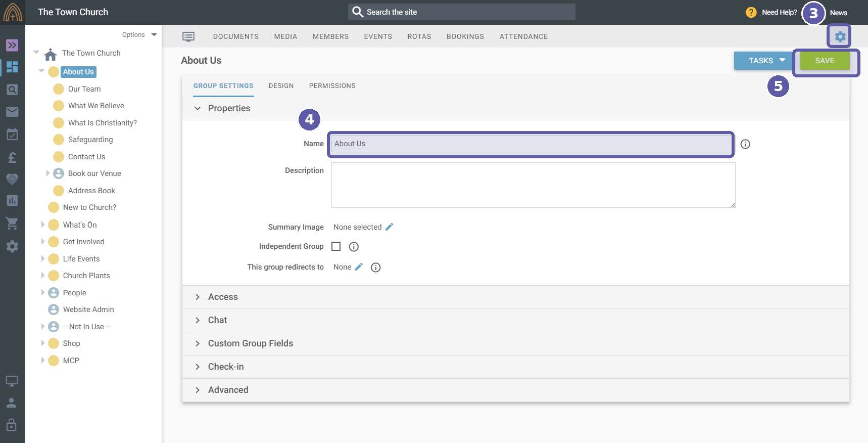Open the sidebar gear settings icon
The width and height of the screenshot is (868, 443).
coord(12,246)
